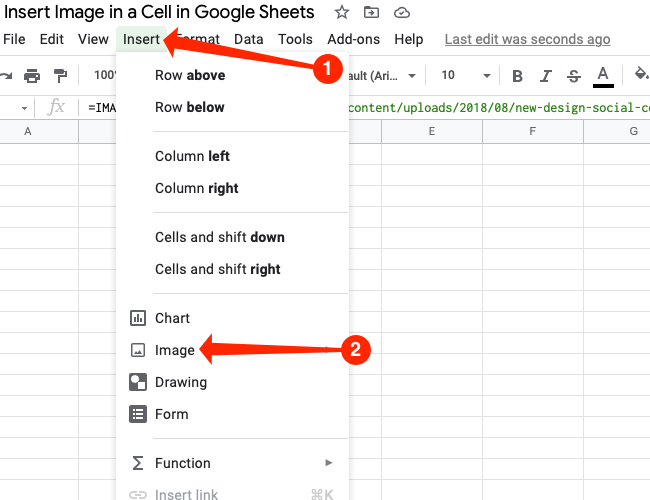Viewport: 650px width, 500px height.
Task: Click the move to folder icon
Action: pos(372,13)
